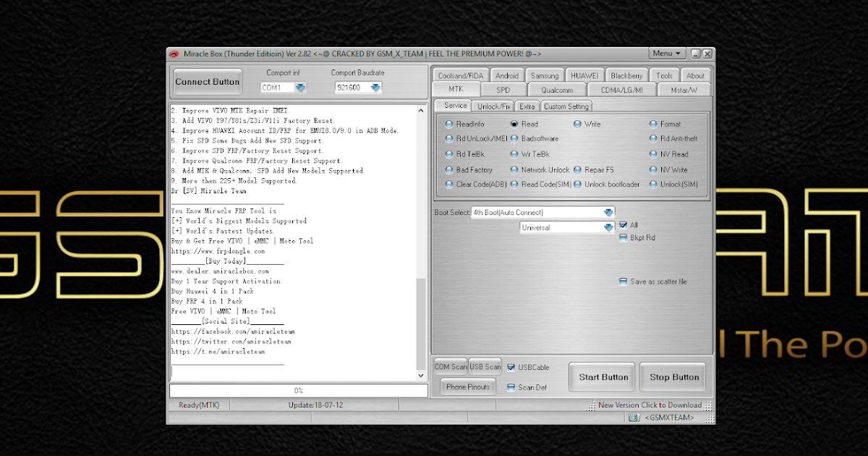Enable the Scan Def checkbox
Viewport: 868px width, 456px height.
[x=511, y=387]
